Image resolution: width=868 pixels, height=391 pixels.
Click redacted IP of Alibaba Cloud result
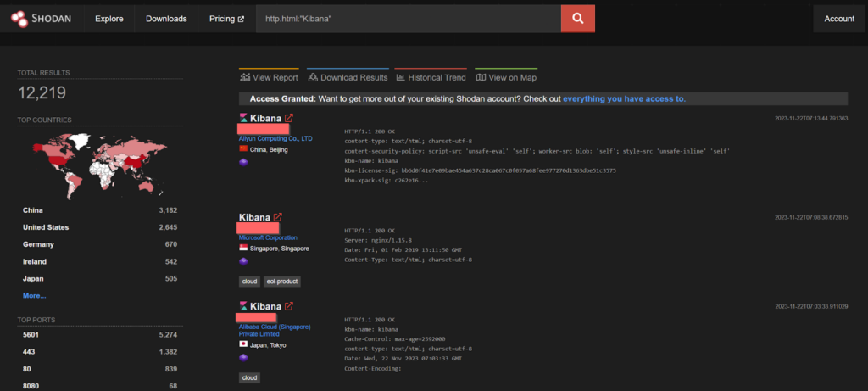click(256, 317)
